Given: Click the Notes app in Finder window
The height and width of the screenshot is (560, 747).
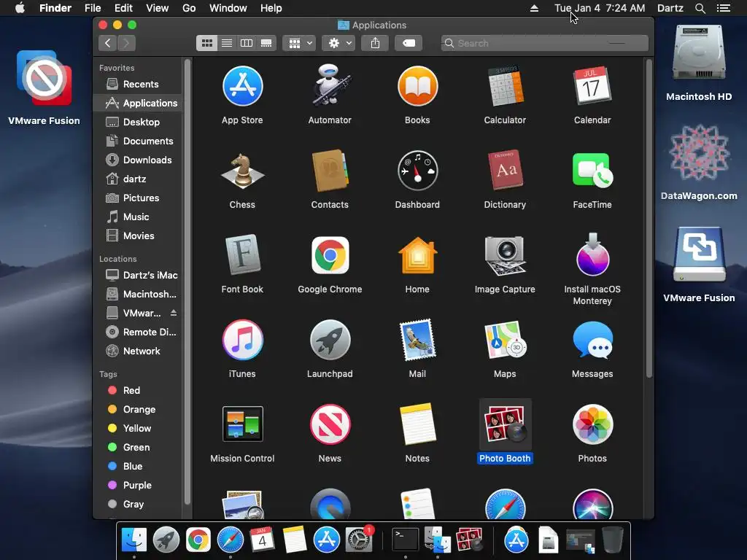Looking at the screenshot, I should coord(417,424).
